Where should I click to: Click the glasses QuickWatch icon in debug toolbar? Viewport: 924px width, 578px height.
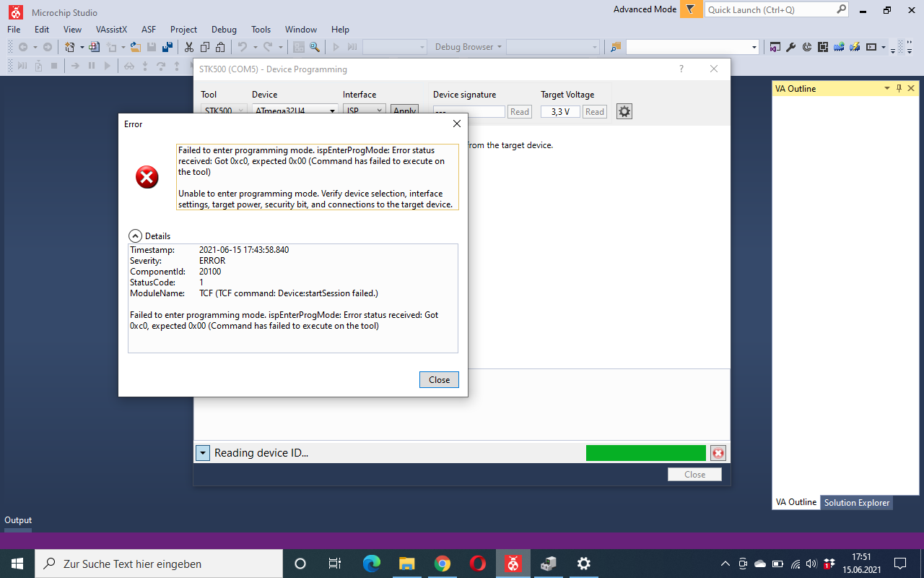129,66
